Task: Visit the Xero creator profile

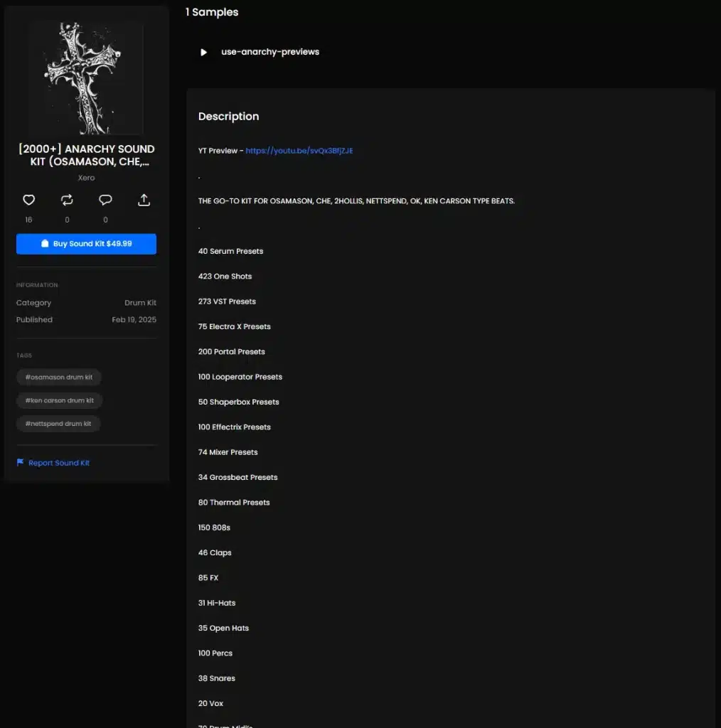Action: click(86, 178)
